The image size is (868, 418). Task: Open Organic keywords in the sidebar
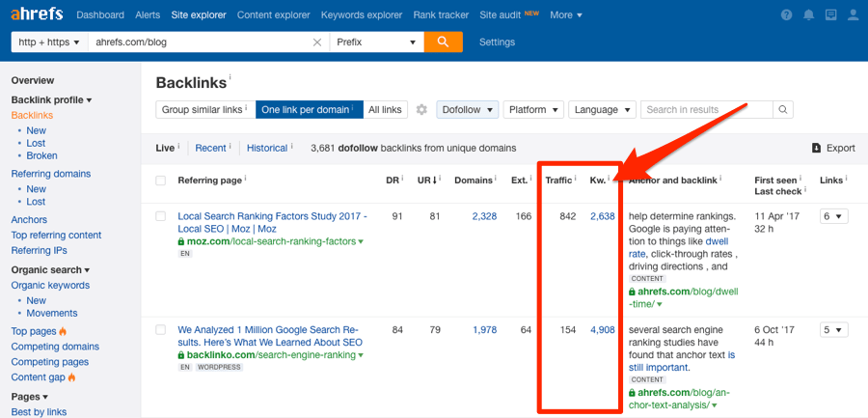(50, 285)
